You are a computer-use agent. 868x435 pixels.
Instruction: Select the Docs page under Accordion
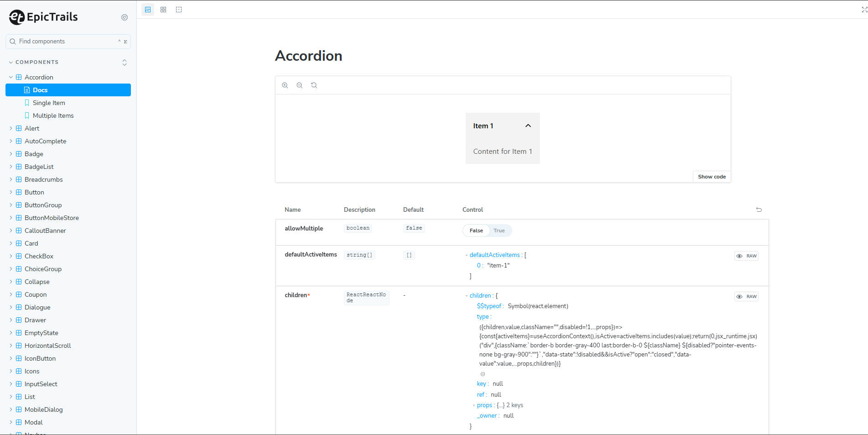(40, 90)
